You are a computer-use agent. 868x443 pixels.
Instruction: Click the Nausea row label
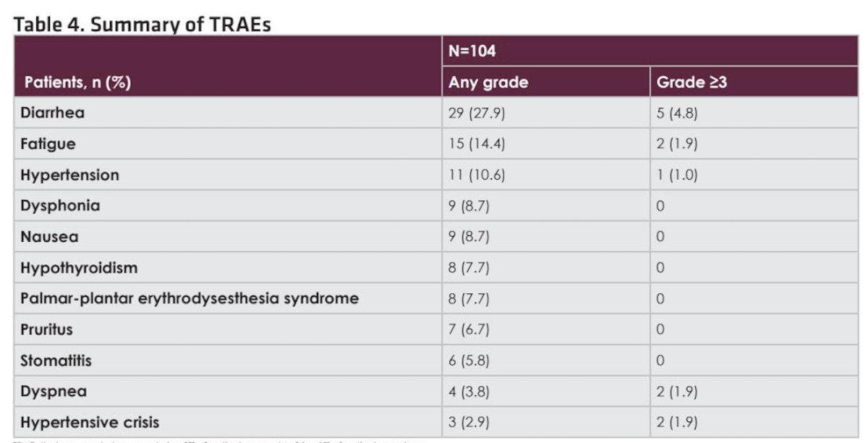click(50, 237)
